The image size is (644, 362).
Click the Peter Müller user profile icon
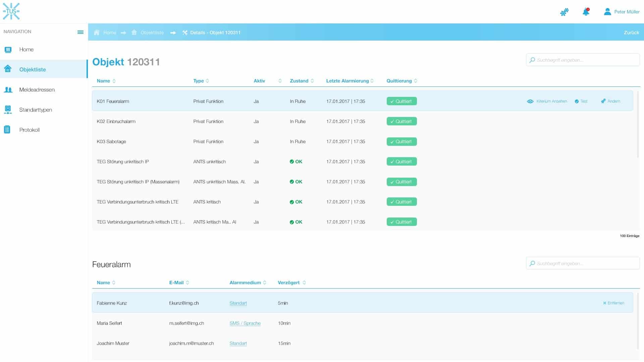(607, 12)
